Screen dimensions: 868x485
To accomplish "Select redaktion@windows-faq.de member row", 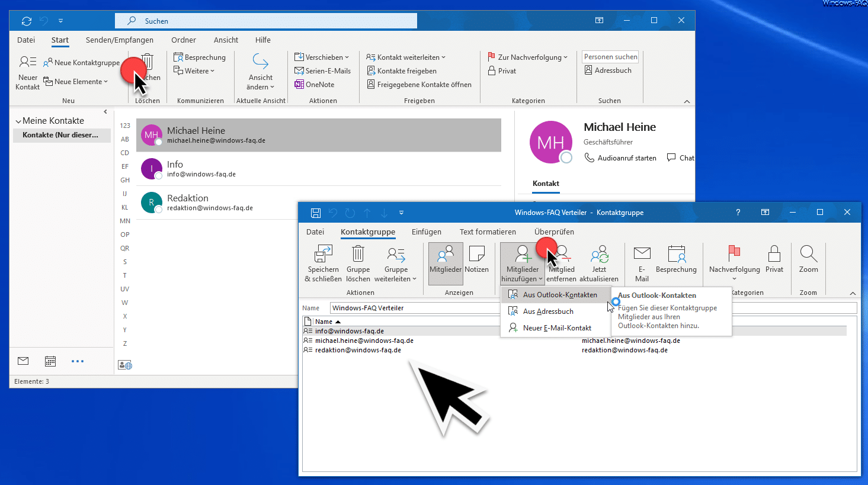I will click(x=574, y=350).
